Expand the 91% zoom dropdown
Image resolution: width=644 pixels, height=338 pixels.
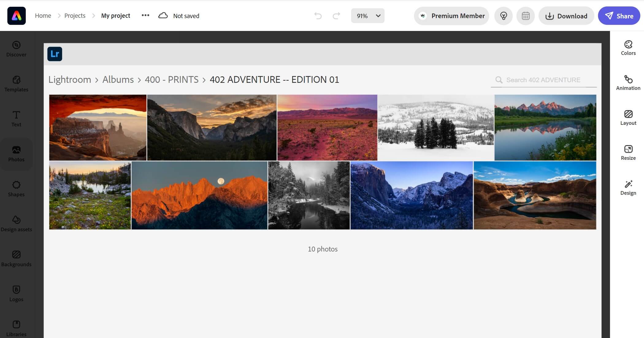click(368, 16)
